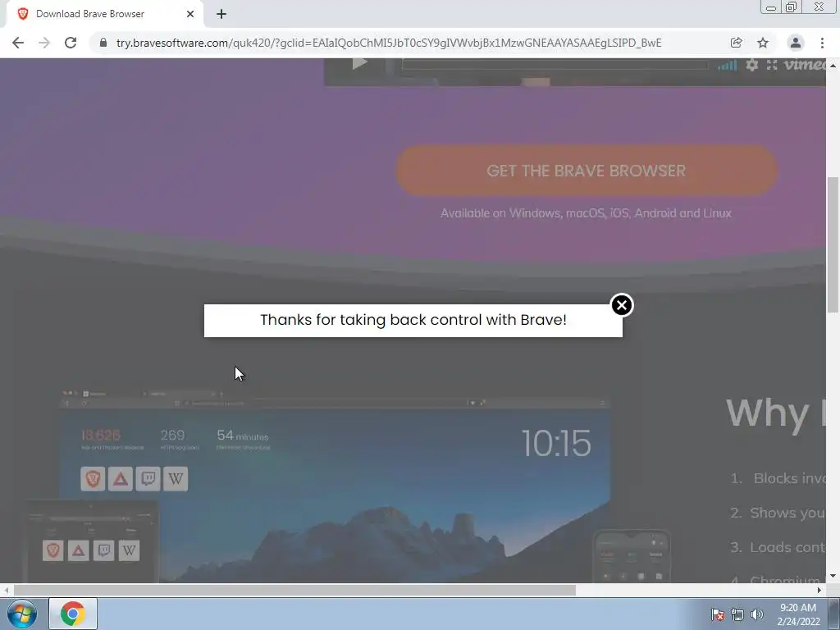840x630 pixels.
Task: Open the Vimeo logo link
Action: pyautogui.click(x=805, y=64)
